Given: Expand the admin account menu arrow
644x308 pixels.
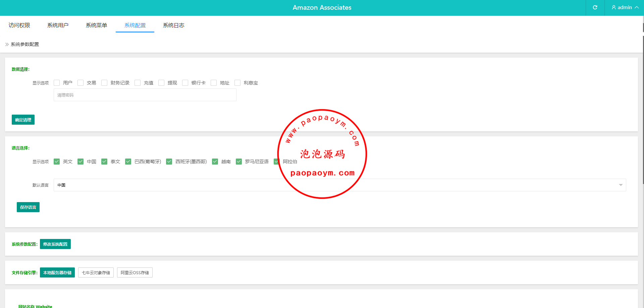Looking at the screenshot, I should (637, 7).
